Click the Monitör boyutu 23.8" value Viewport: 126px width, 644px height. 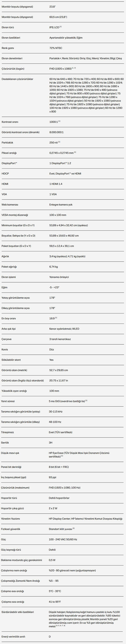pos(52,7)
